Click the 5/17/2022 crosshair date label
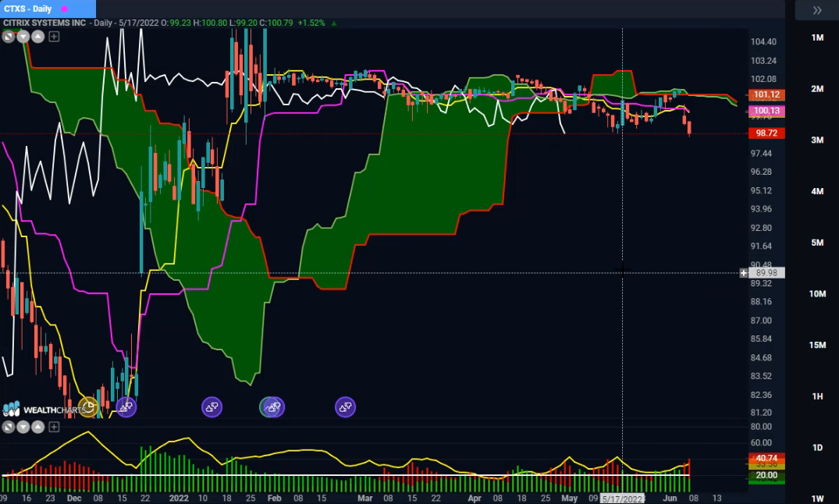839x504 pixels. pos(623,499)
